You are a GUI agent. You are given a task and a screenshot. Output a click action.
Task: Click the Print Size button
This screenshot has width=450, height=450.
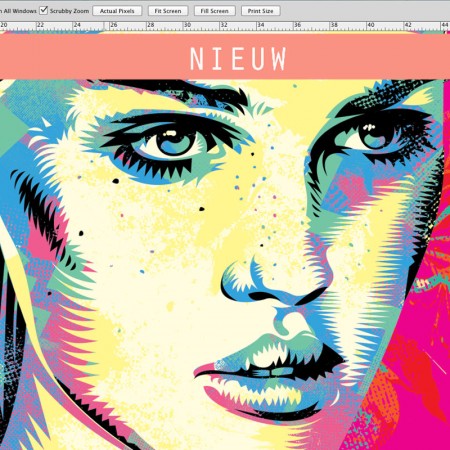click(260, 11)
